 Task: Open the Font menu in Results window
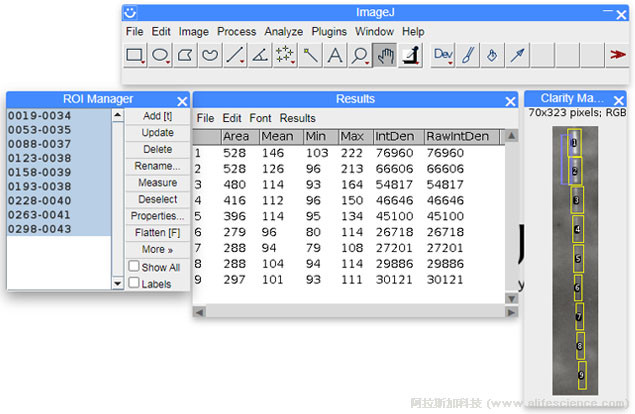(x=260, y=118)
